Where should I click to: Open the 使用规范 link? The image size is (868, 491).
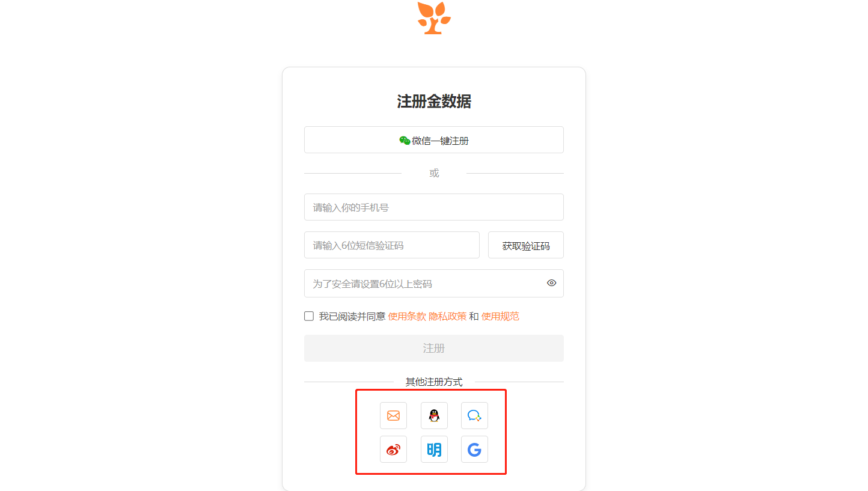click(500, 316)
